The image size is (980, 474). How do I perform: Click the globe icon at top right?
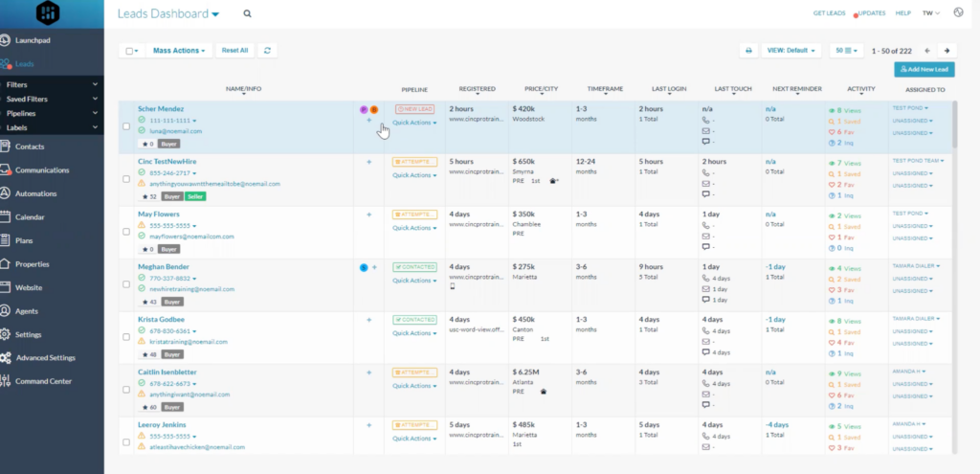pyautogui.click(x=958, y=12)
